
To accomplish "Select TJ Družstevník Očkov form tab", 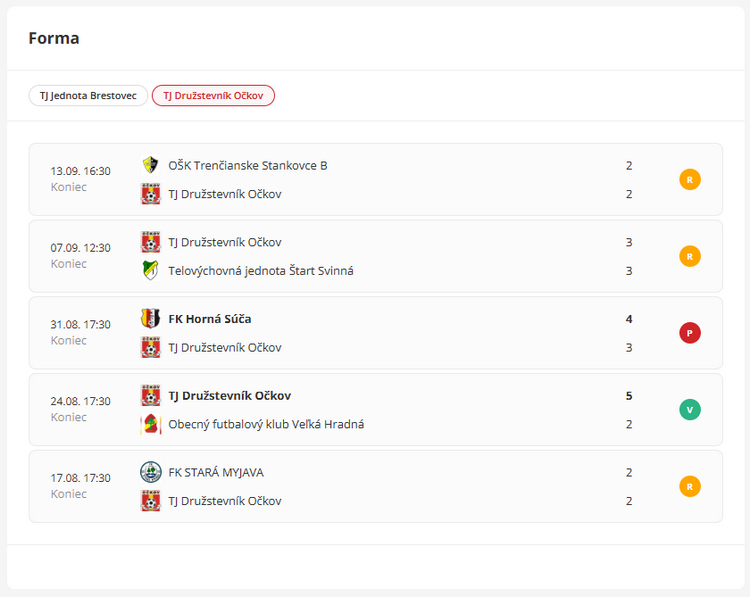I will (x=213, y=96).
